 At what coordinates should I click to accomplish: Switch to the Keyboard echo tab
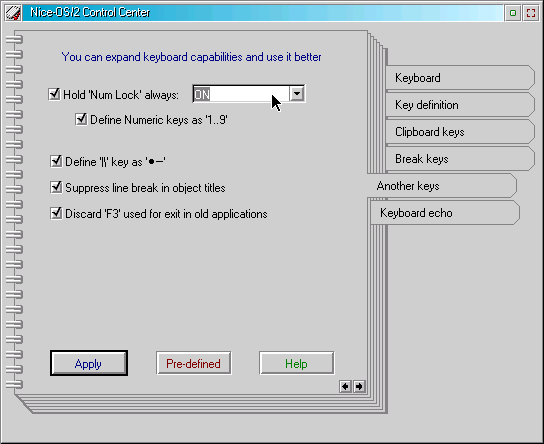(445, 213)
